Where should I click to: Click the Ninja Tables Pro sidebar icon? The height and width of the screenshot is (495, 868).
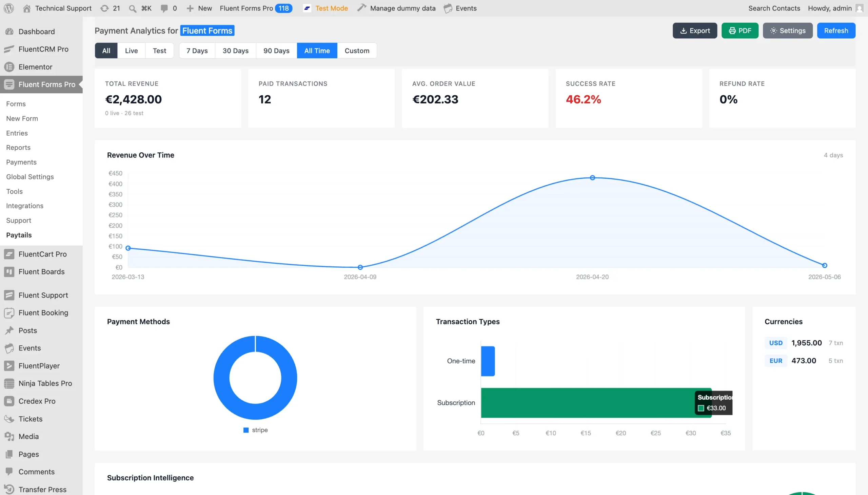(x=9, y=383)
